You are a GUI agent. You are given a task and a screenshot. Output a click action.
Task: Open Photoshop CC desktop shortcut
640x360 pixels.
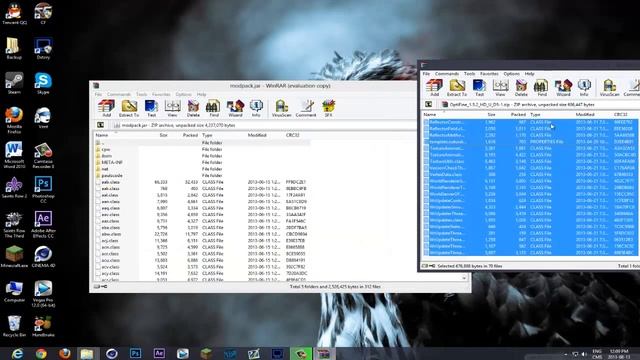click(x=43, y=189)
